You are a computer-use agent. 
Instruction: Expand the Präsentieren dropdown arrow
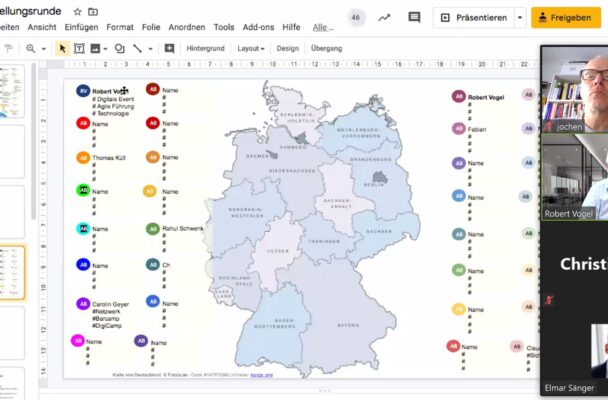pos(520,17)
